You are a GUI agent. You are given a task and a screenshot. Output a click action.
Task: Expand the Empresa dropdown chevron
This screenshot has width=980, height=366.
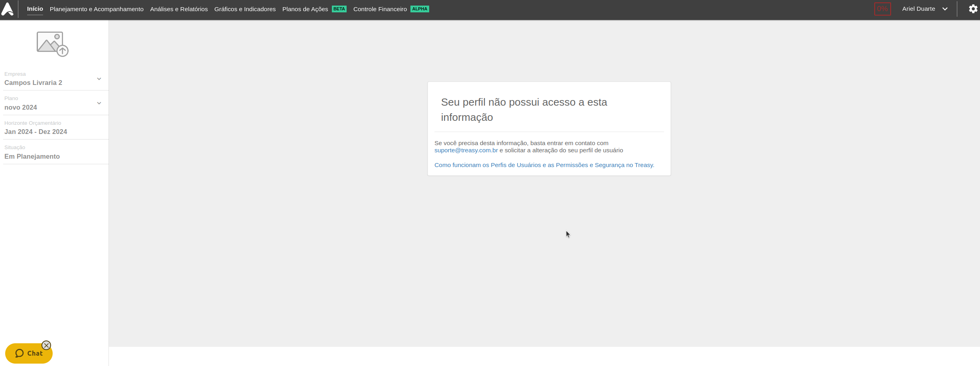pos(99,79)
